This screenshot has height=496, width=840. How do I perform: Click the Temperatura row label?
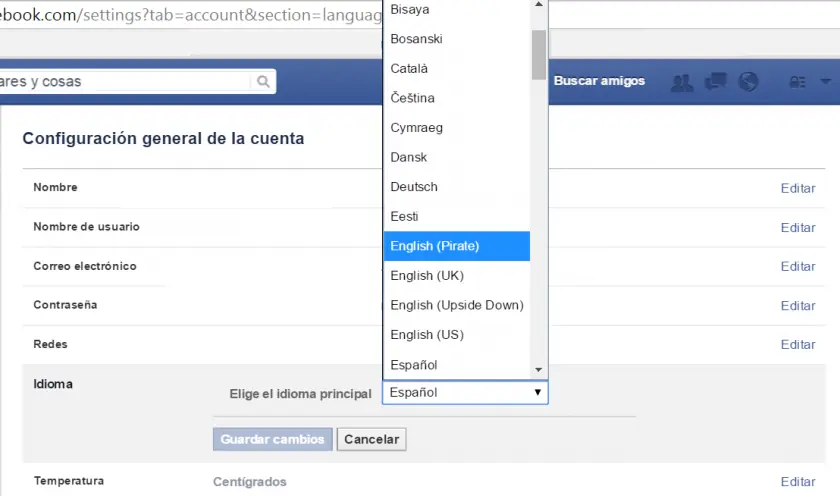[x=69, y=480]
